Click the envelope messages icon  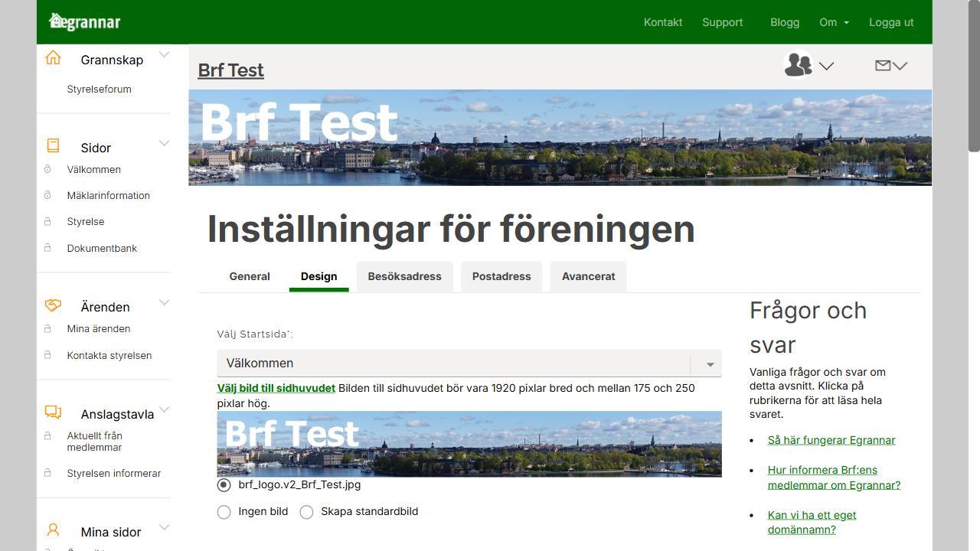coord(884,66)
